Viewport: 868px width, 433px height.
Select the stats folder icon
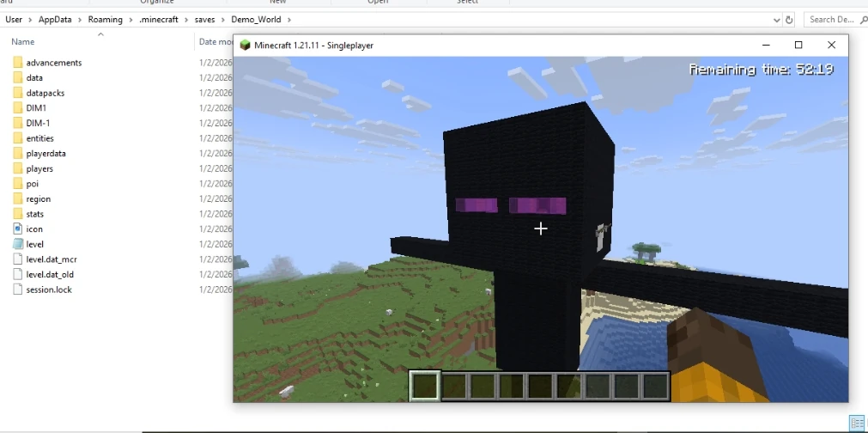17,214
